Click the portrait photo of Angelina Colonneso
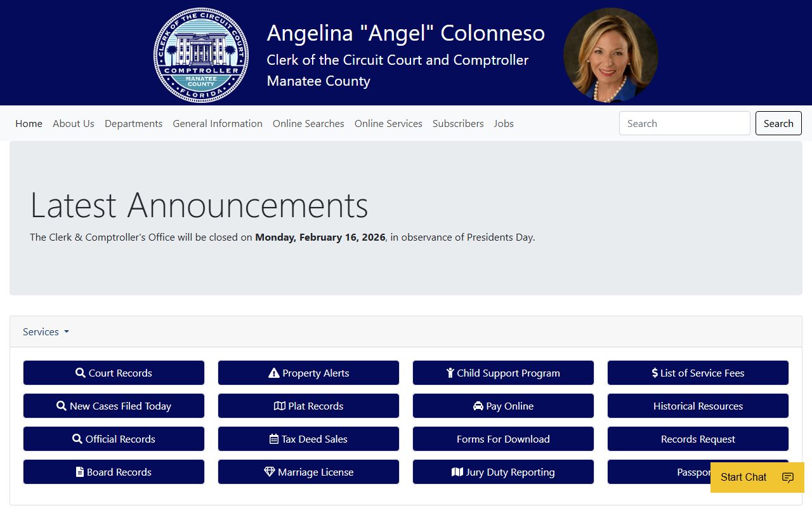Image resolution: width=812 pixels, height=508 pixels. pos(610,55)
